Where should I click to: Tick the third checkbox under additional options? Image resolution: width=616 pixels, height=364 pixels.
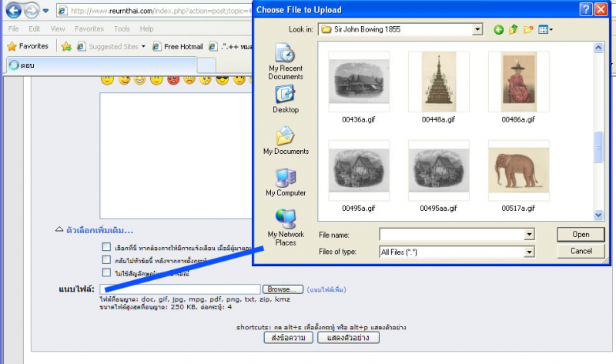tap(106, 272)
